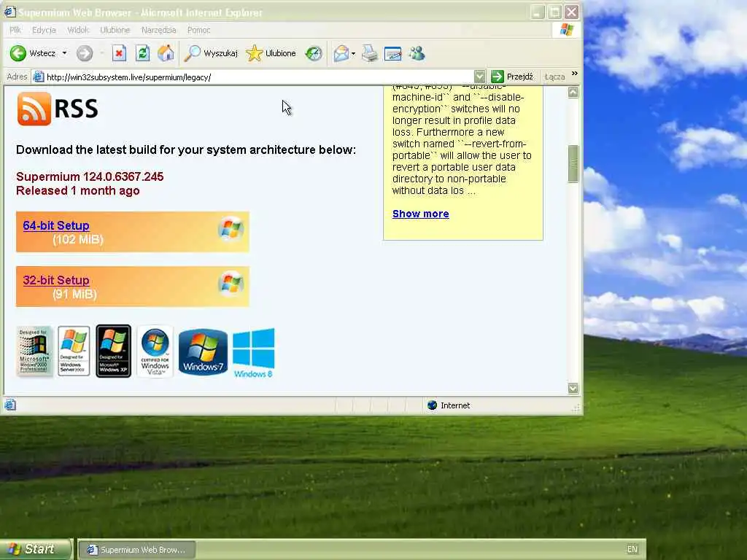Open the Wstecz history dropdown arrow

pos(64,53)
